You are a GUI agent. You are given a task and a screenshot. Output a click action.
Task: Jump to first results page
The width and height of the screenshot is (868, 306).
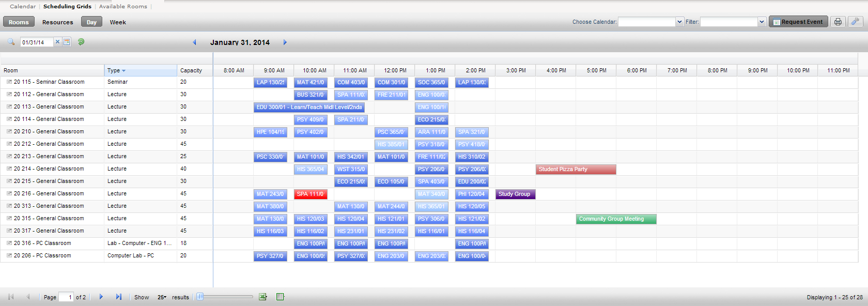[x=11, y=297]
